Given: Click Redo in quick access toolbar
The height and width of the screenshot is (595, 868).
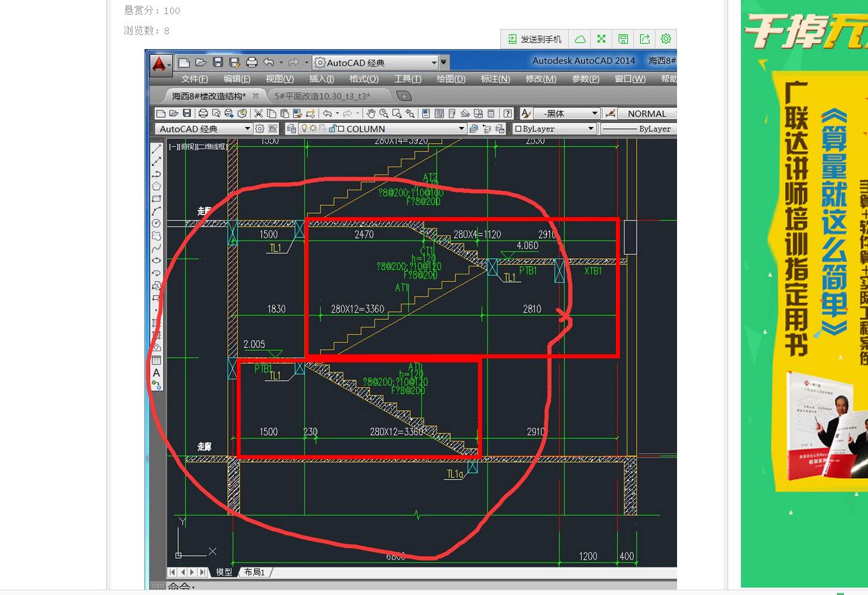Looking at the screenshot, I should 293,63.
